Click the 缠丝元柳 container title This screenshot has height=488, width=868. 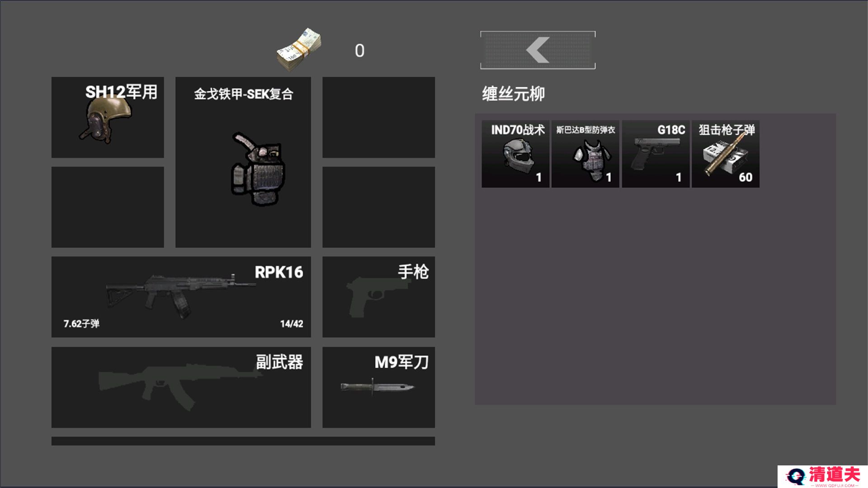tap(514, 94)
